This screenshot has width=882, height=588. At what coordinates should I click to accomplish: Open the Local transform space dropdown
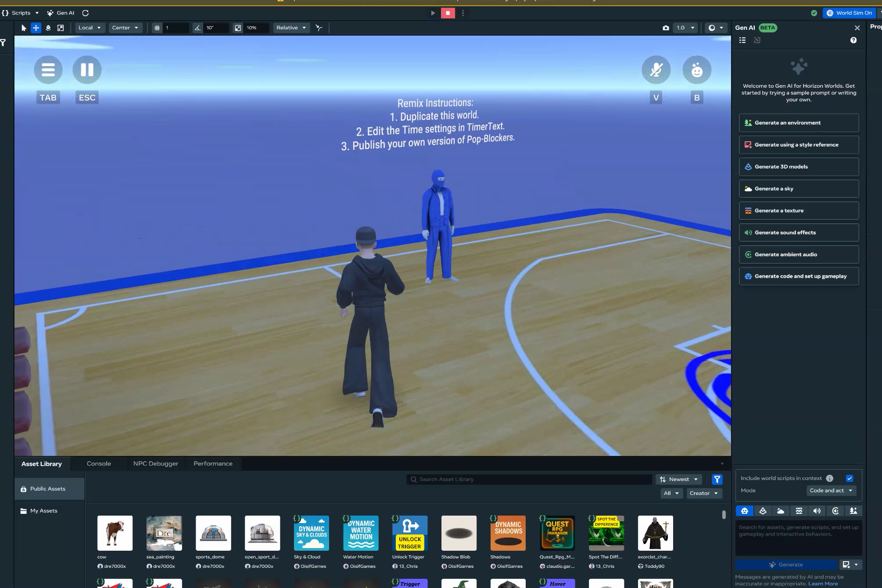90,28
